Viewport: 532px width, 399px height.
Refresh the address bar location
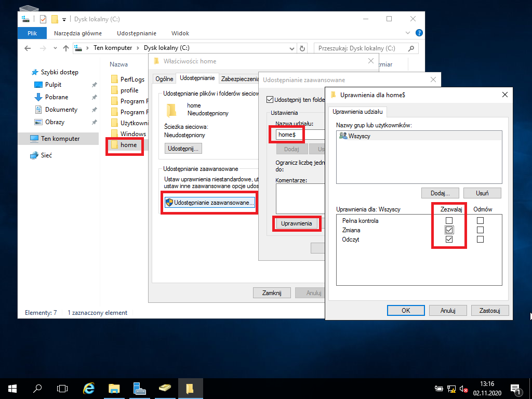tap(302, 48)
